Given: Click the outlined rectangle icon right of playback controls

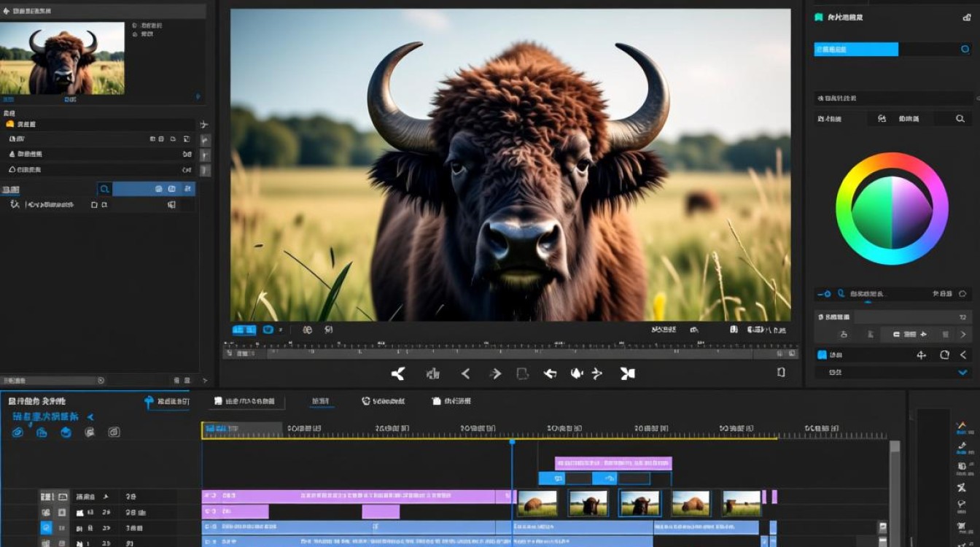Looking at the screenshot, I should [x=781, y=372].
